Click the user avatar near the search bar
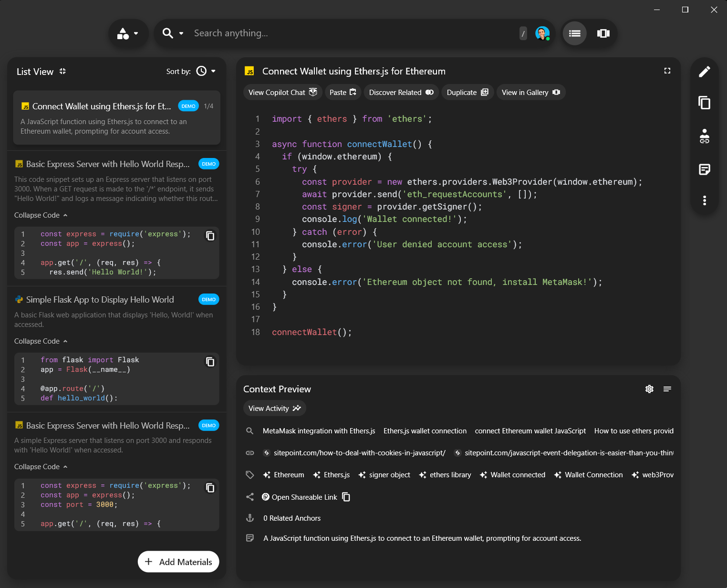 [542, 33]
